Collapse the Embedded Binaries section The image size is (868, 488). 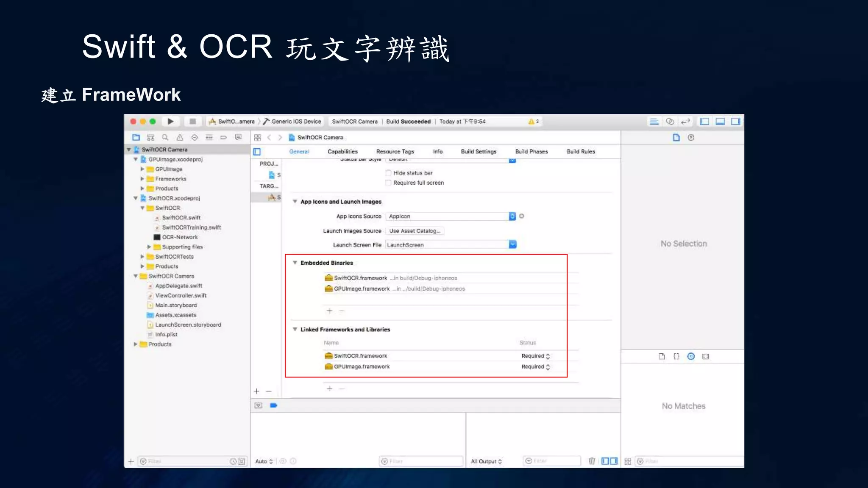point(295,263)
